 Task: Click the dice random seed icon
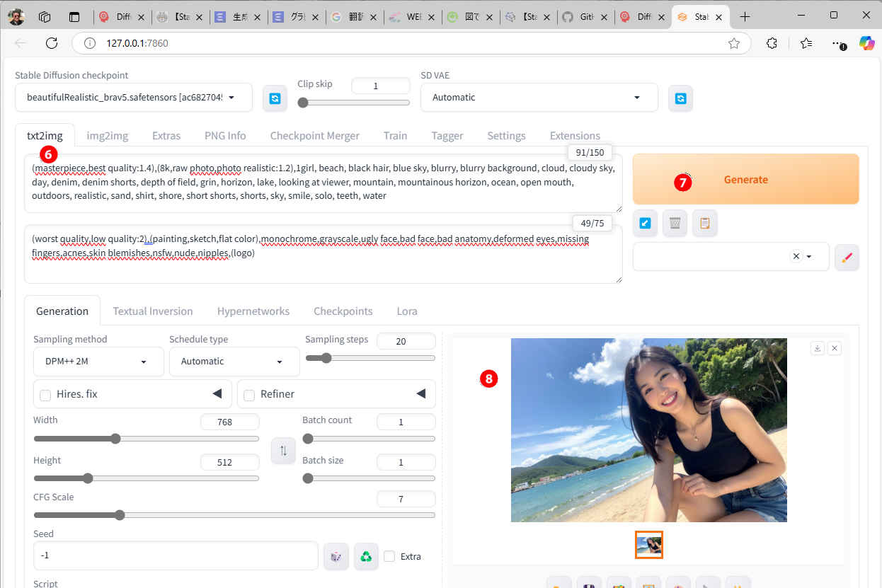click(x=336, y=556)
